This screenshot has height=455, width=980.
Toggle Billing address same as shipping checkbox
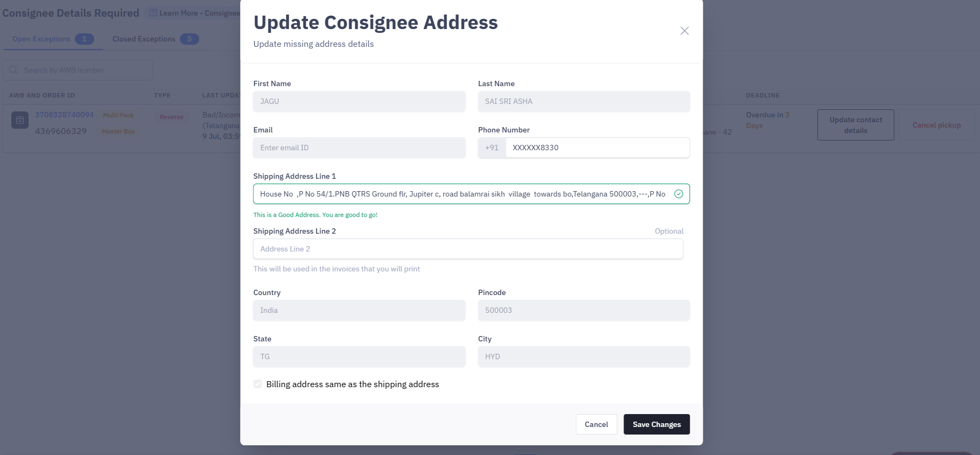point(257,384)
